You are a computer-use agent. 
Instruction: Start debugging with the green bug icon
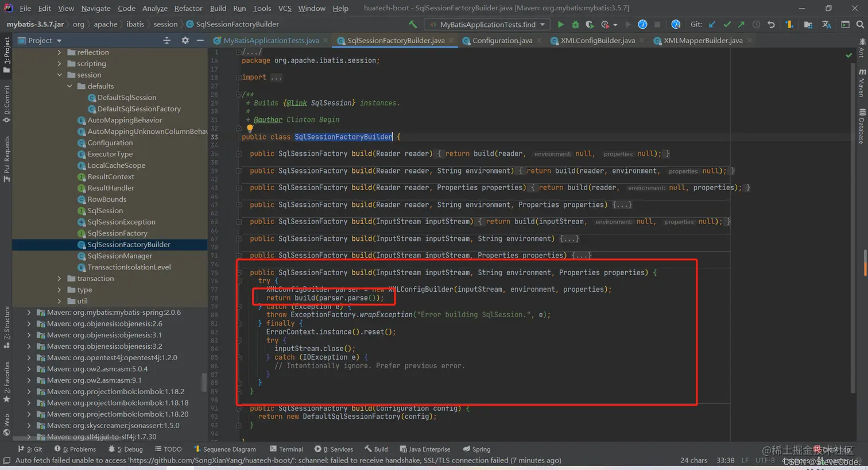coord(575,25)
